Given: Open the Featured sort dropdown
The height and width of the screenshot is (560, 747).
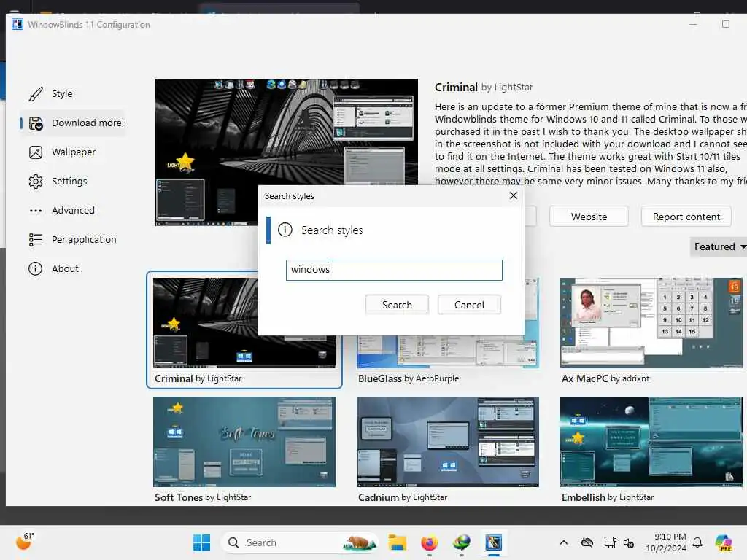Looking at the screenshot, I should [719, 246].
